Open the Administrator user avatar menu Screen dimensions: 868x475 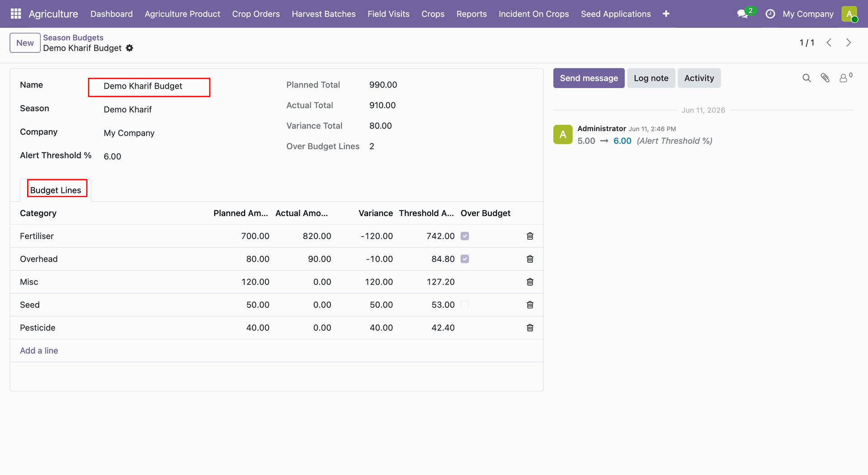pos(849,14)
